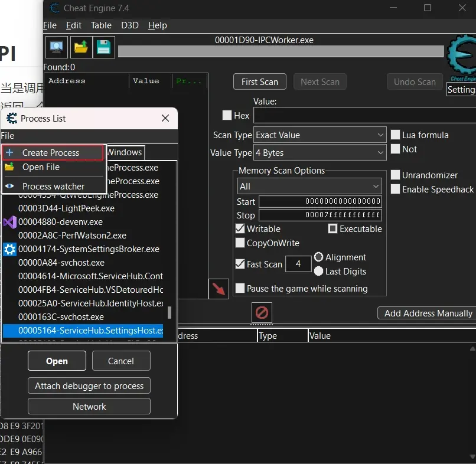This screenshot has height=464, width=476.
Task: Click the Fast Scan alignment value field
Action: click(x=298, y=264)
